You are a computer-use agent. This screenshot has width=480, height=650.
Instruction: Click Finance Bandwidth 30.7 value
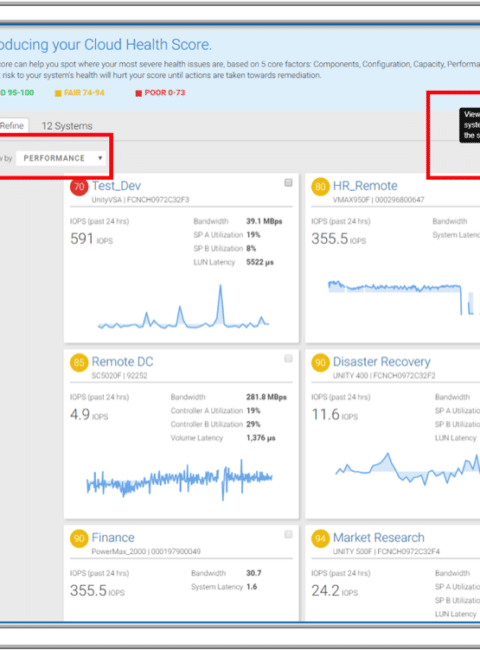254,573
